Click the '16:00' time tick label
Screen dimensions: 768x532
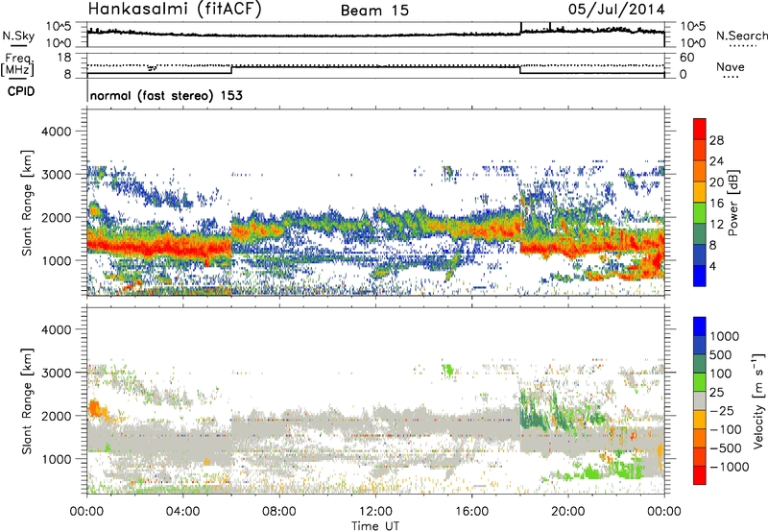[471, 512]
